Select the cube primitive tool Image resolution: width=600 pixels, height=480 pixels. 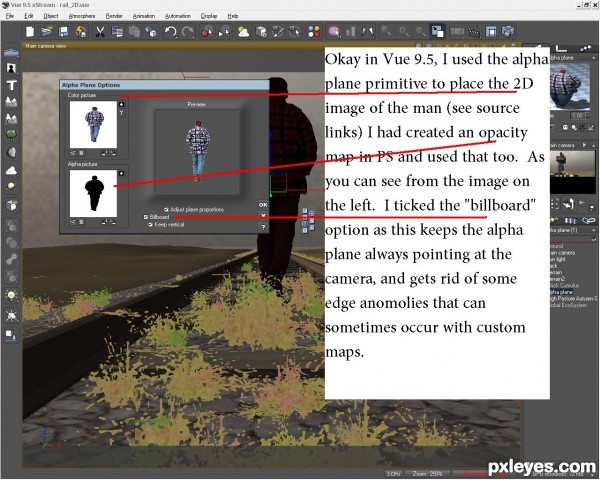pyautogui.click(x=11, y=206)
